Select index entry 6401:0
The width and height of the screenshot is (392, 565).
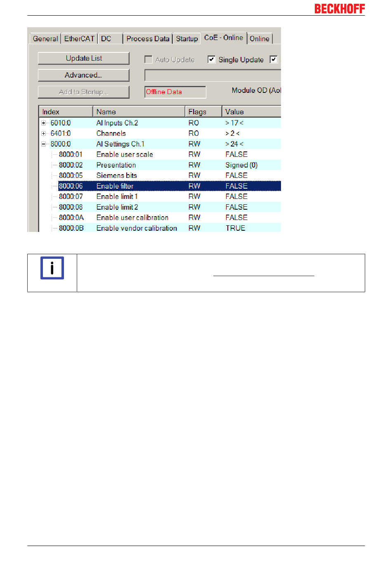[61, 133]
